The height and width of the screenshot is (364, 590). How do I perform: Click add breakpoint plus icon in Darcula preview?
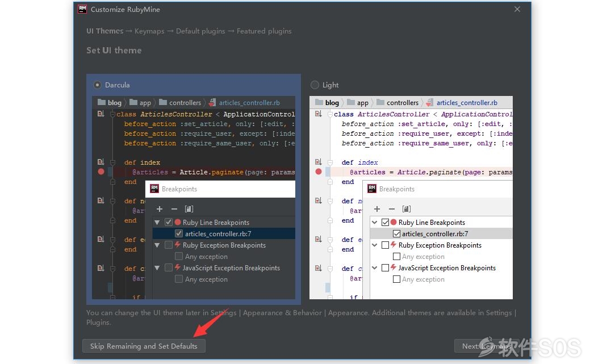click(x=160, y=209)
